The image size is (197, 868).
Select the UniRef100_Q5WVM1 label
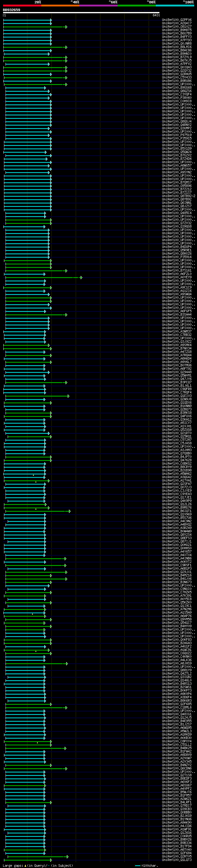click(x=177, y=375)
